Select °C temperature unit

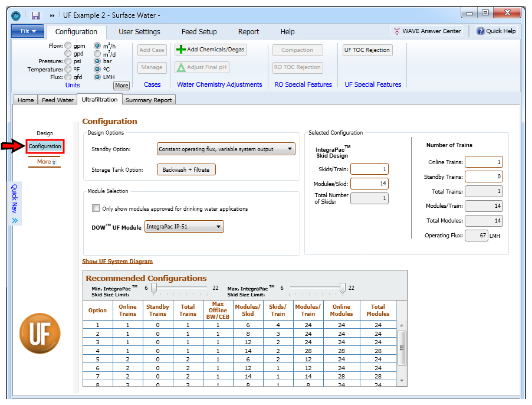97,69
